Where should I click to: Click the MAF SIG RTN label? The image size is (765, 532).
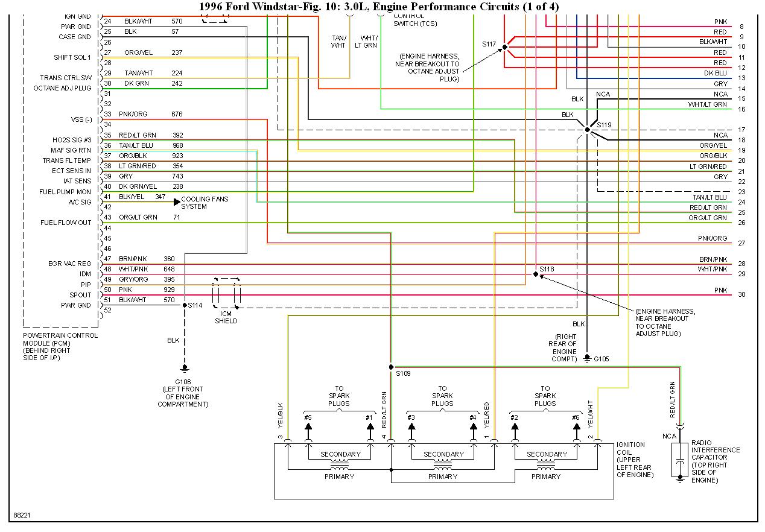click(x=71, y=150)
